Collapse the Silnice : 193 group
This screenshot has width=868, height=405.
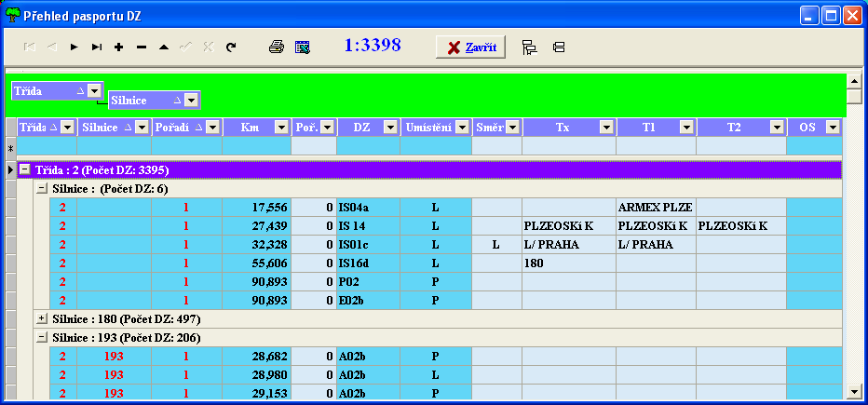click(42, 337)
